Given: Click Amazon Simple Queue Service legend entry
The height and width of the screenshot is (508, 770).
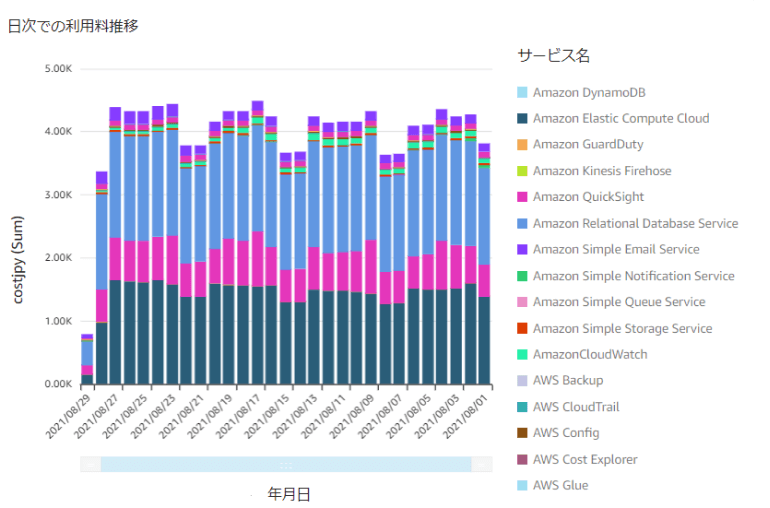Looking at the screenshot, I should click(x=620, y=302).
